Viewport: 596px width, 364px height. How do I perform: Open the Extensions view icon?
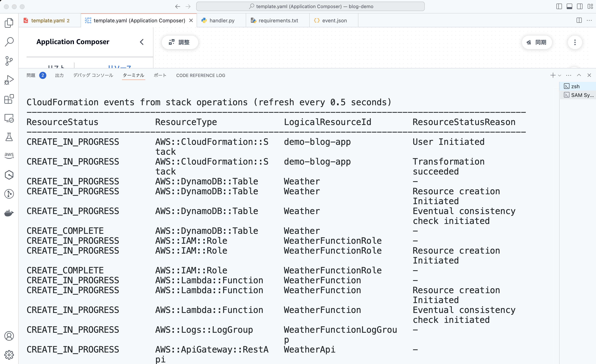9,99
